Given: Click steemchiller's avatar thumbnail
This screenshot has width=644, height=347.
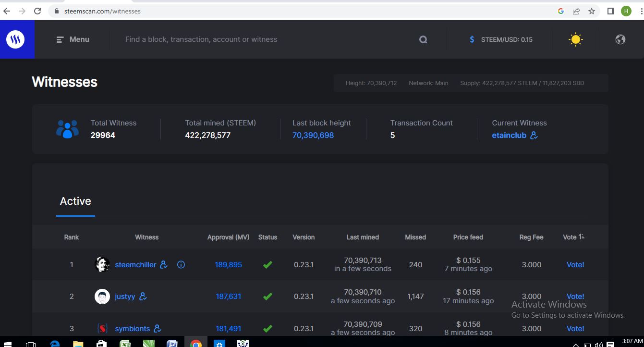Looking at the screenshot, I should click(102, 264).
